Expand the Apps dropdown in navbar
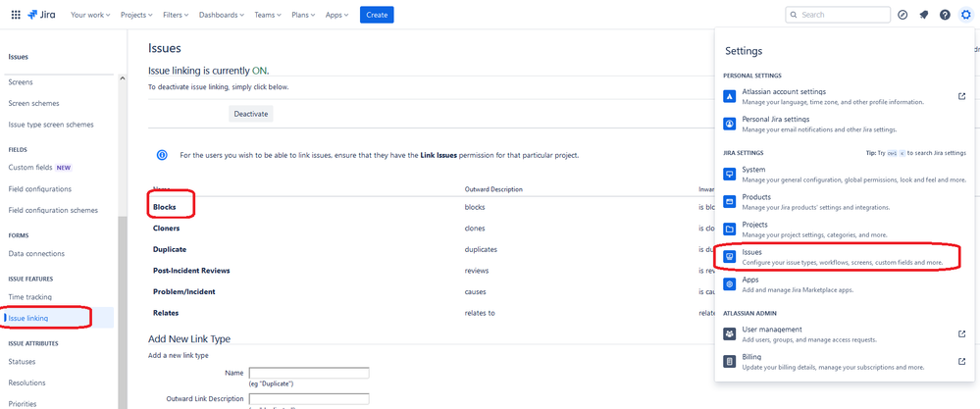980x409 pixels. (336, 15)
